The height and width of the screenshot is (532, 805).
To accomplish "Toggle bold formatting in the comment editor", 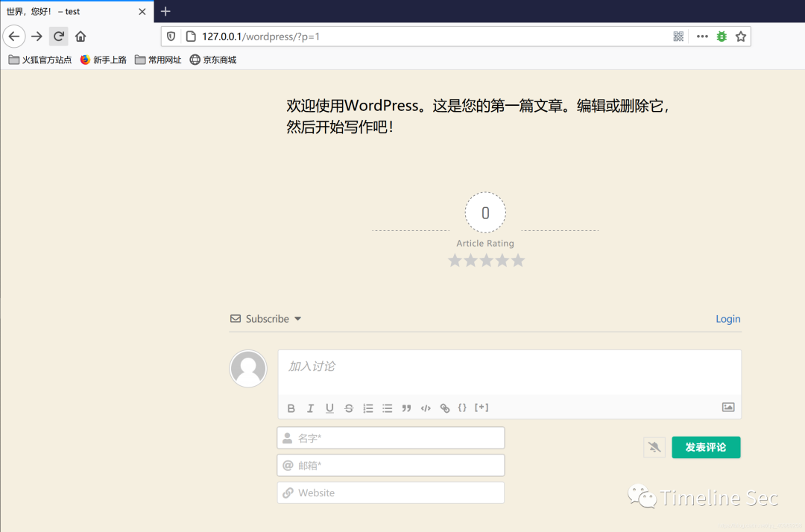I will (291, 408).
